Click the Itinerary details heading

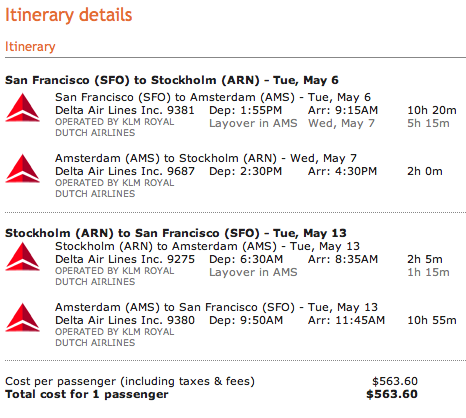coord(69,15)
